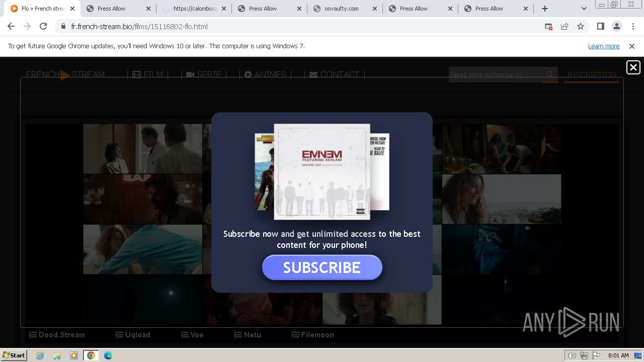Image resolution: width=644 pixels, height=362 pixels.
Task: Open the CONTACT page
Action: 334,75
